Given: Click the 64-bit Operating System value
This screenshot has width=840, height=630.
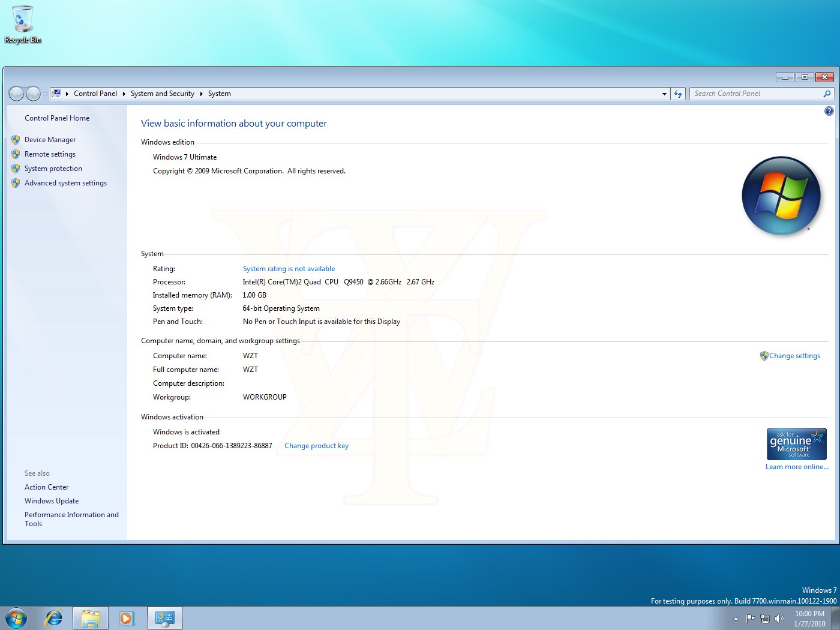Looking at the screenshot, I should click(281, 308).
